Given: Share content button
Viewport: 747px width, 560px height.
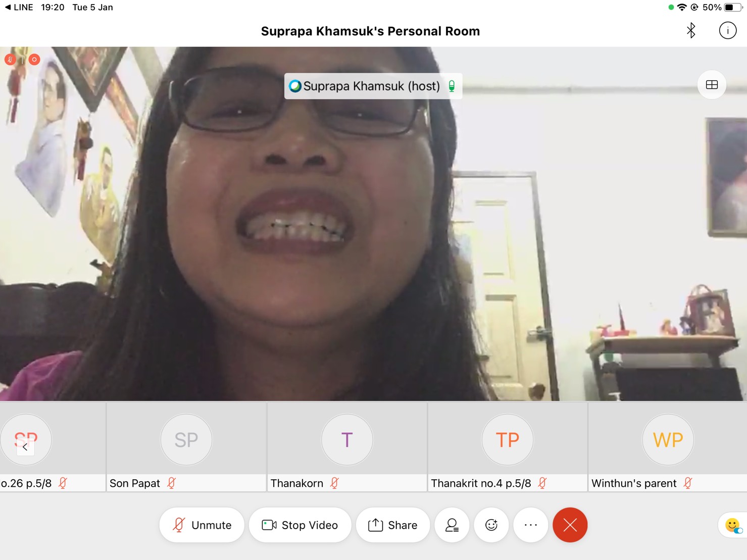Looking at the screenshot, I should point(393,525).
